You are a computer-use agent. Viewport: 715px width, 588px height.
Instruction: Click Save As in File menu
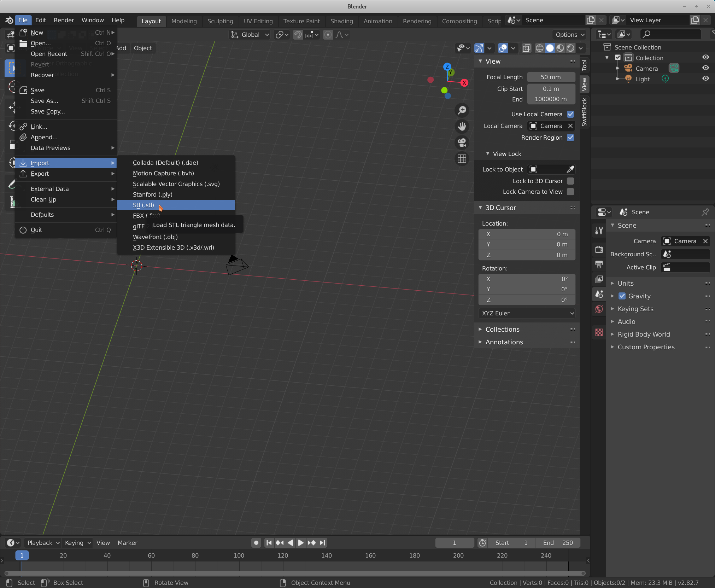click(x=45, y=101)
